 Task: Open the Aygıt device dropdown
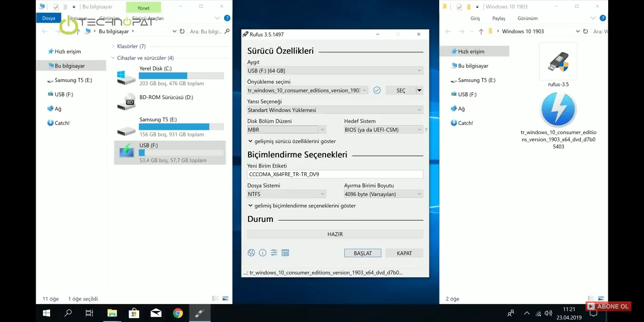pos(335,71)
